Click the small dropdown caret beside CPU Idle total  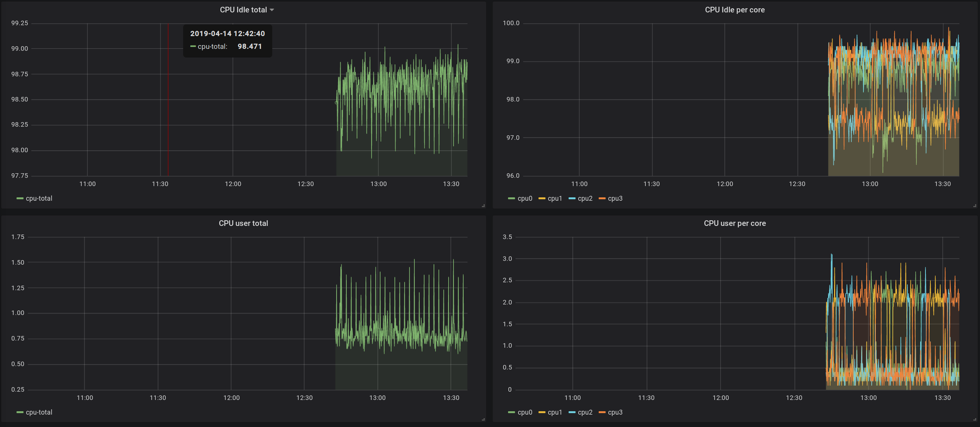pos(272,10)
